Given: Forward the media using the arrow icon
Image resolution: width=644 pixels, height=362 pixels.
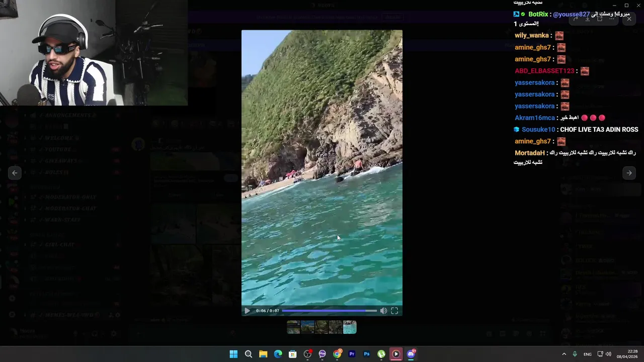Looking at the screenshot, I should (x=576, y=19).
